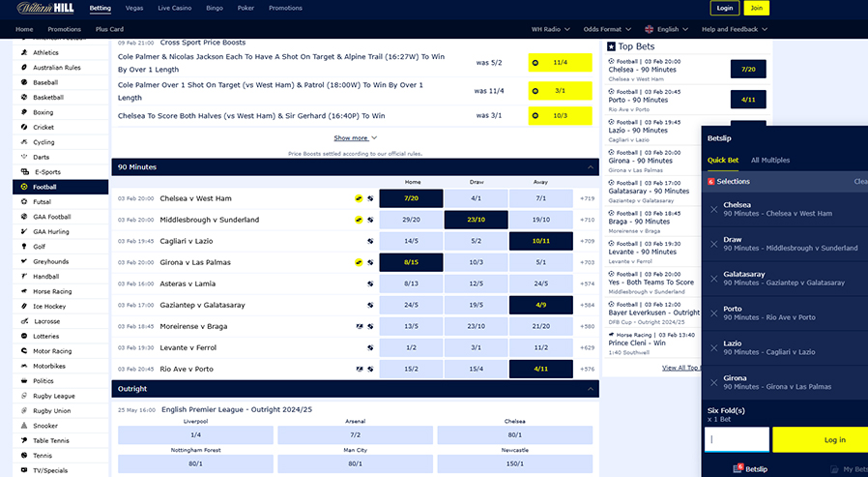Deselect Chelsea 7/20 home odds

[x=412, y=198]
